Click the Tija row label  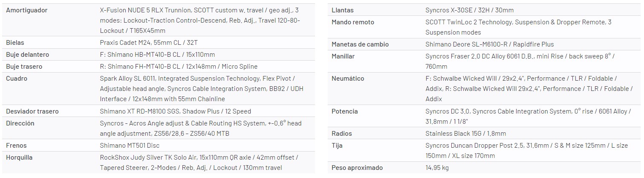[337, 146]
